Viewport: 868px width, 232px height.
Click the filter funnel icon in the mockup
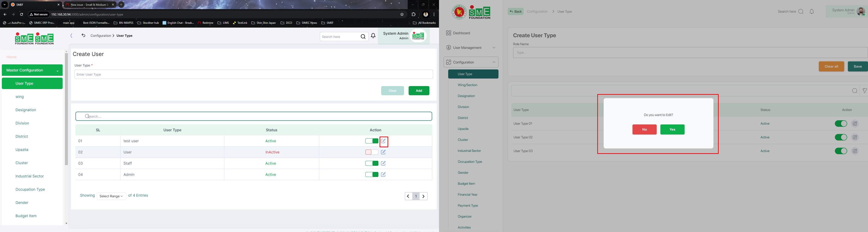tap(865, 91)
